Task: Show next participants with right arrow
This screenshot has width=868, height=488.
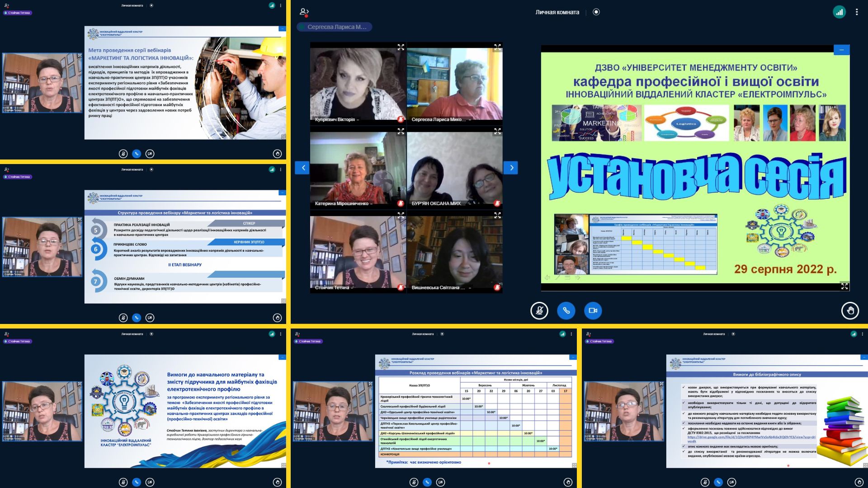Action: tap(511, 168)
